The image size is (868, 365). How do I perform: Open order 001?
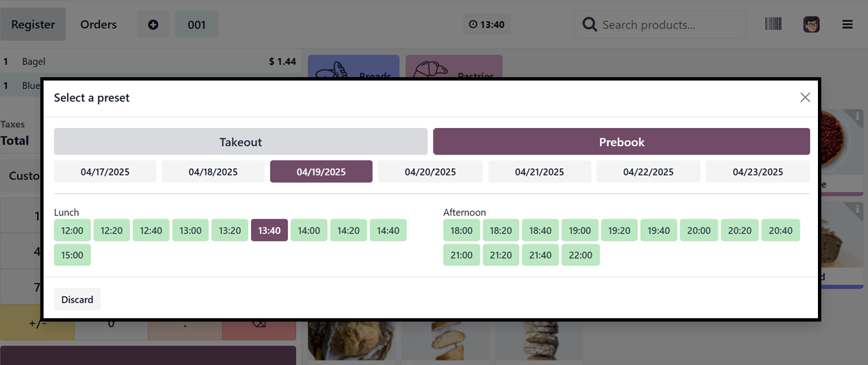[196, 25]
